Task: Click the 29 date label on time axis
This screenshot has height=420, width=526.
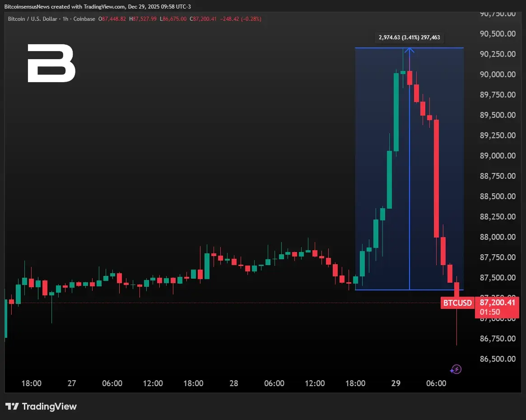Action: (x=396, y=383)
